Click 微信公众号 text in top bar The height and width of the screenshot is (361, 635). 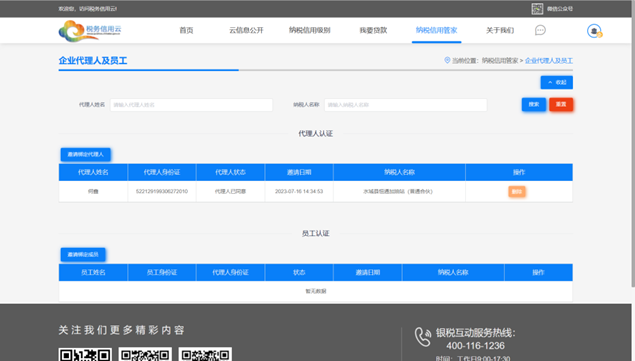[x=560, y=9]
